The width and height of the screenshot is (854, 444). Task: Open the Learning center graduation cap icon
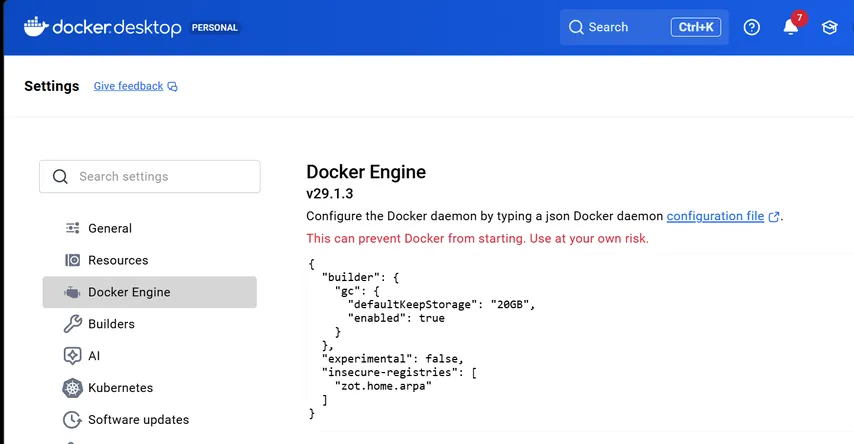(829, 27)
